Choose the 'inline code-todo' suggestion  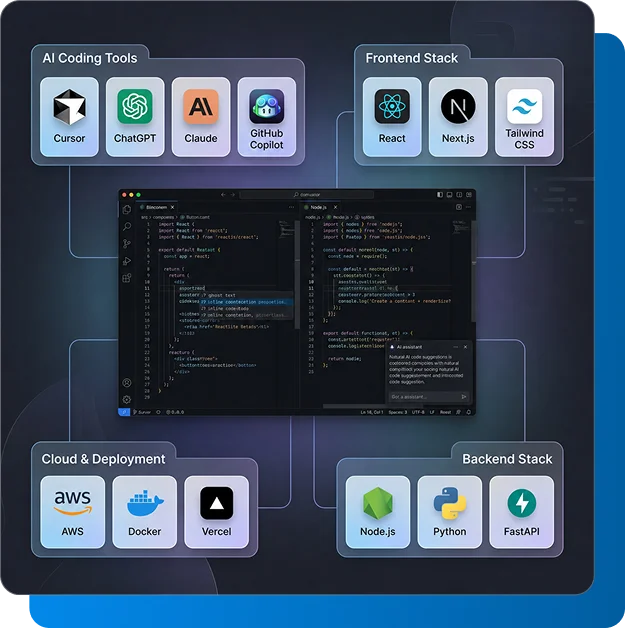246,308
